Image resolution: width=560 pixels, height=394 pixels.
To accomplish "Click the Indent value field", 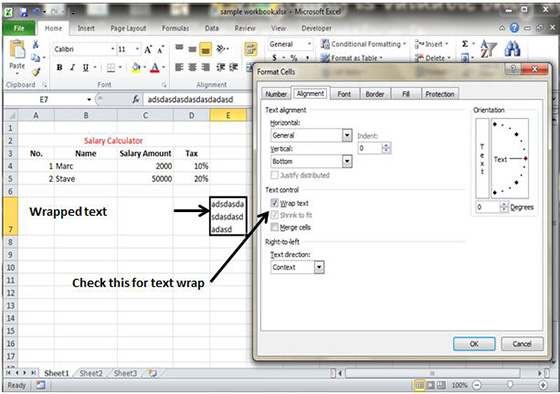I will tap(371, 148).
